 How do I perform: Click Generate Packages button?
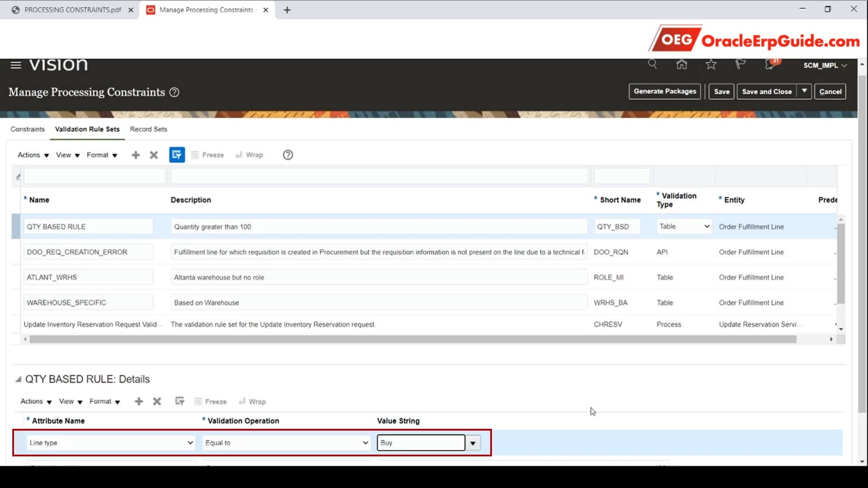point(665,91)
